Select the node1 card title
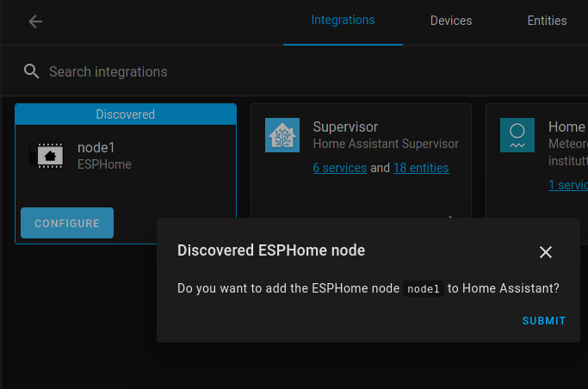 (96, 147)
